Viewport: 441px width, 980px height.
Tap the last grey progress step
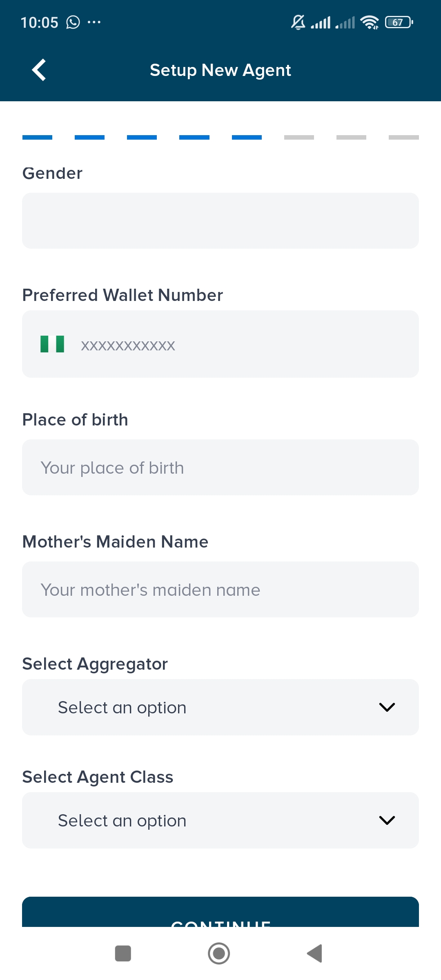tap(403, 138)
